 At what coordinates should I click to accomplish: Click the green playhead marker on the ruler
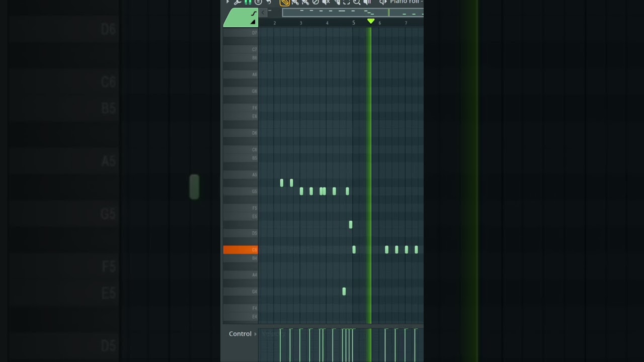pyautogui.click(x=371, y=21)
